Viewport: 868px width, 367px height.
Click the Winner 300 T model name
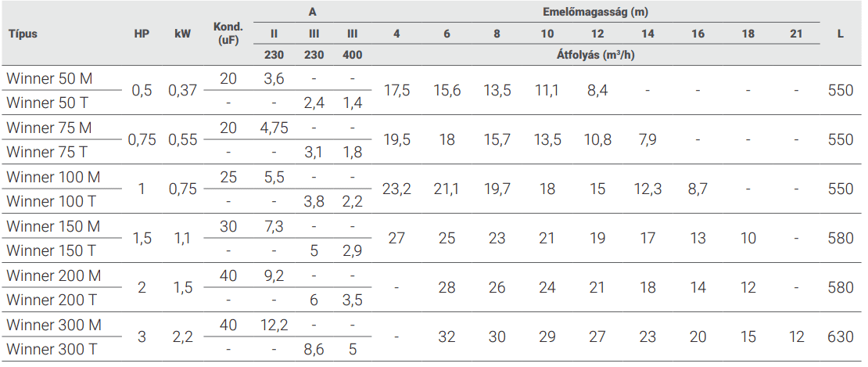(x=53, y=349)
